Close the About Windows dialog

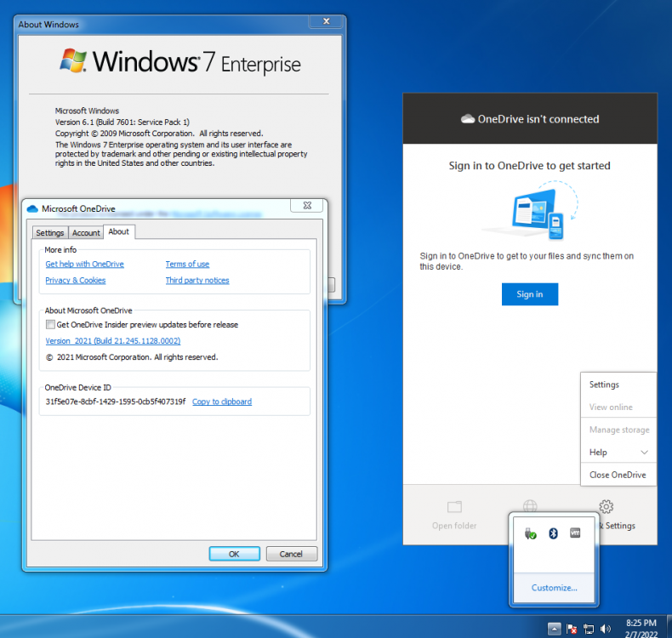(x=326, y=21)
